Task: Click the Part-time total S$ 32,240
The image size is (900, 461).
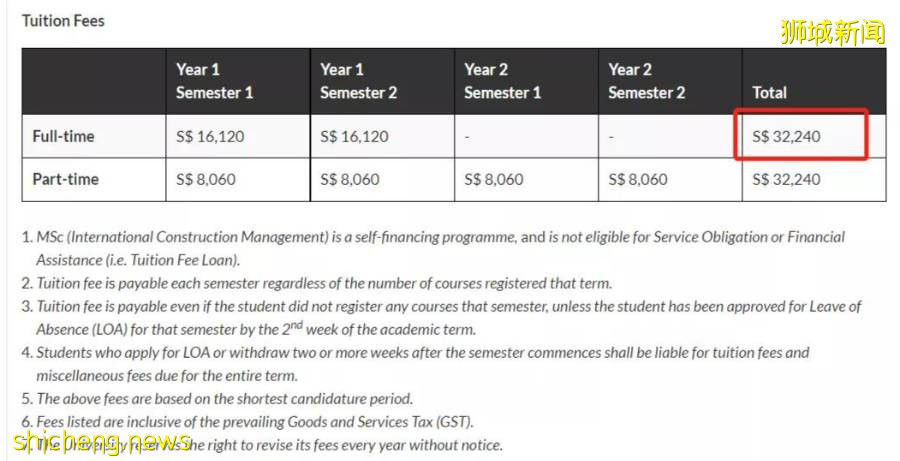Action: pos(787,179)
